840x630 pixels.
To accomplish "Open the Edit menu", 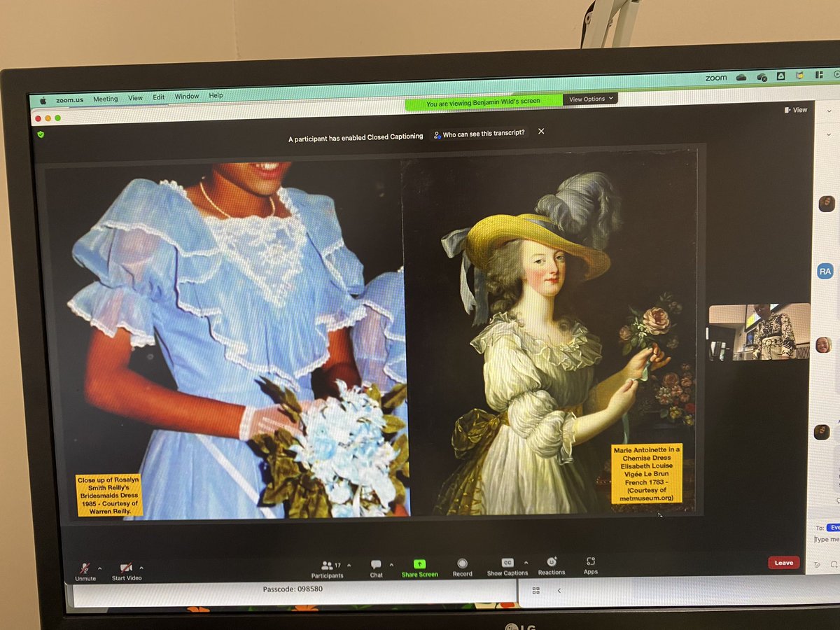I will [x=159, y=97].
